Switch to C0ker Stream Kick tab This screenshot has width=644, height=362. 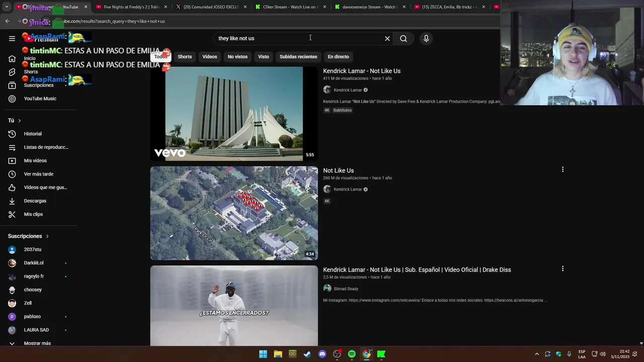click(x=291, y=7)
